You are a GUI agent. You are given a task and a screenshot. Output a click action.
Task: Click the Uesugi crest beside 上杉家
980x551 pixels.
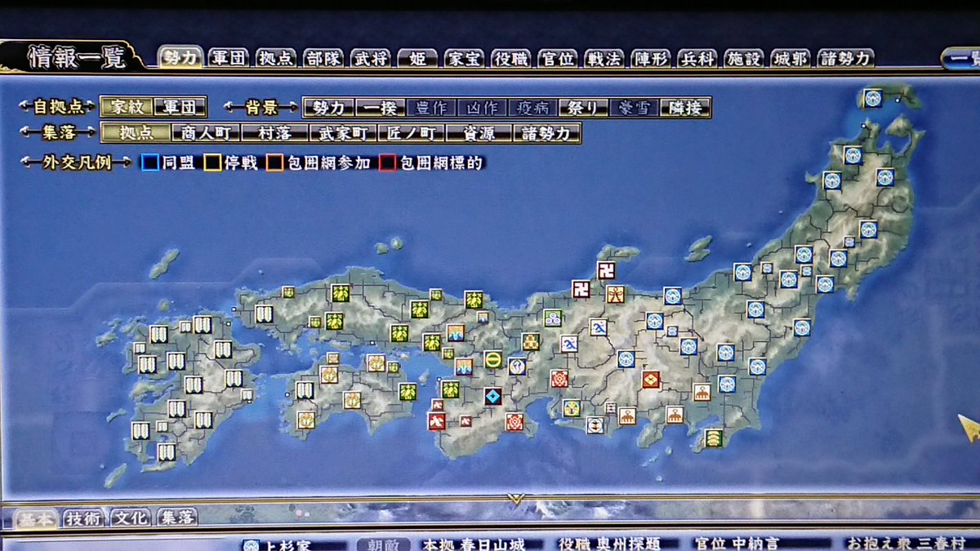pyautogui.click(x=251, y=544)
